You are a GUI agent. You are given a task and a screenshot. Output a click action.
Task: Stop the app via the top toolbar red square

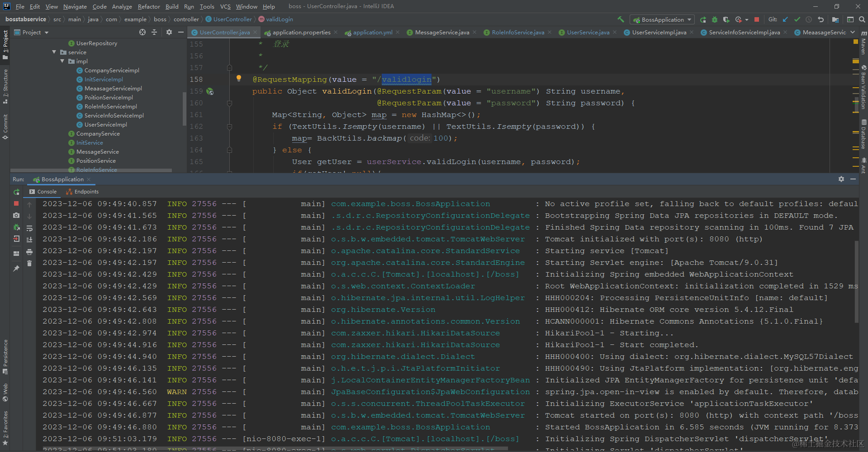click(x=757, y=19)
